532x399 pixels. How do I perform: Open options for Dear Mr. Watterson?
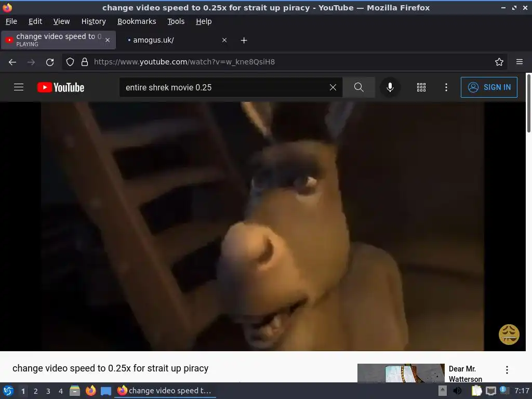click(507, 370)
